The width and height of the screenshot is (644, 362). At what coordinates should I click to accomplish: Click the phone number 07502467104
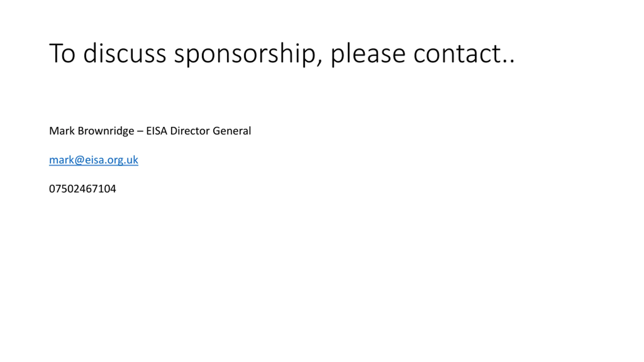tap(83, 189)
